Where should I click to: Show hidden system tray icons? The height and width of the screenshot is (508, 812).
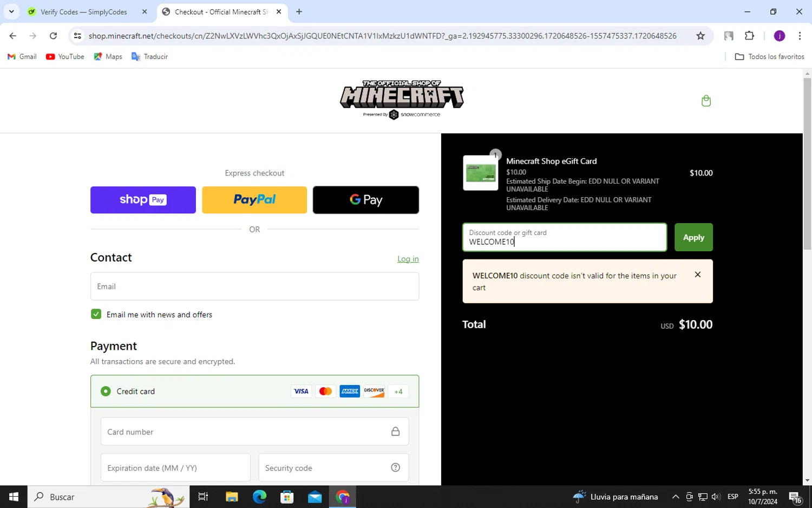676,497
